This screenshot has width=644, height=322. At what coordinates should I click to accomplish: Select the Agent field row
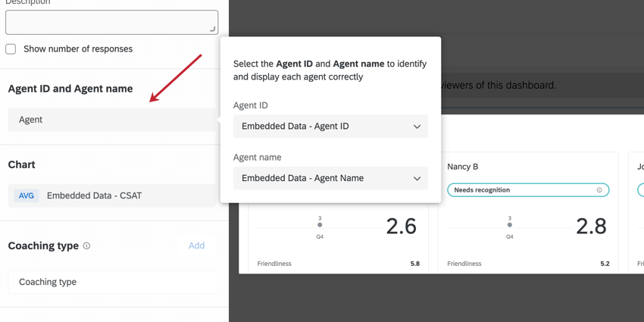pyautogui.click(x=112, y=120)
